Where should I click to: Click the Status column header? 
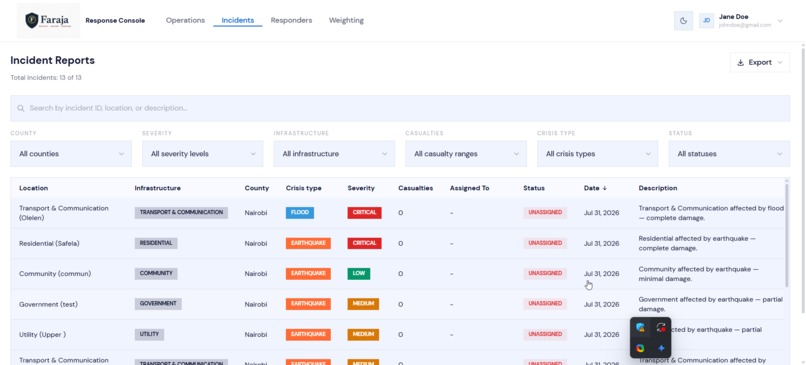[x=534, y=188]
